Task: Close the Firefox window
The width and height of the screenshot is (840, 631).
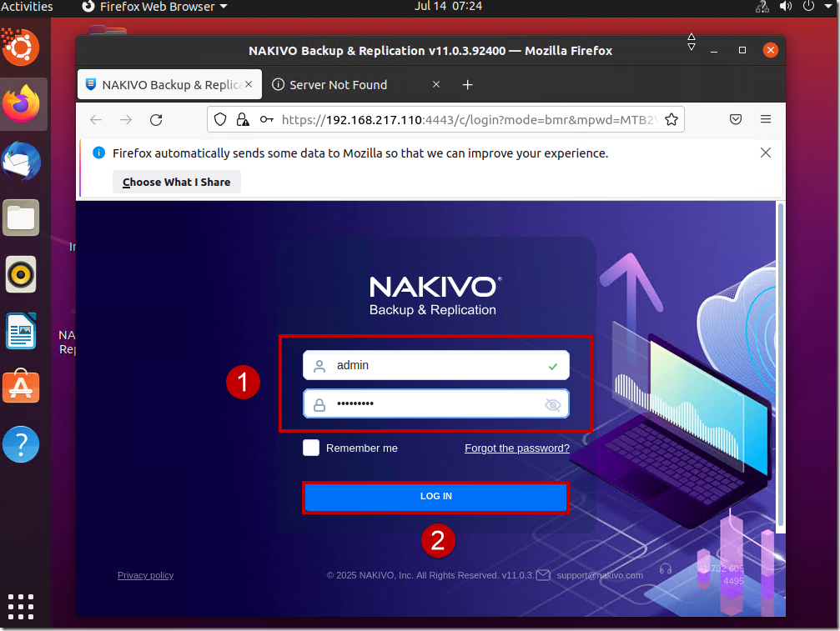Action: pyautogui.click(x=771, y=50)
